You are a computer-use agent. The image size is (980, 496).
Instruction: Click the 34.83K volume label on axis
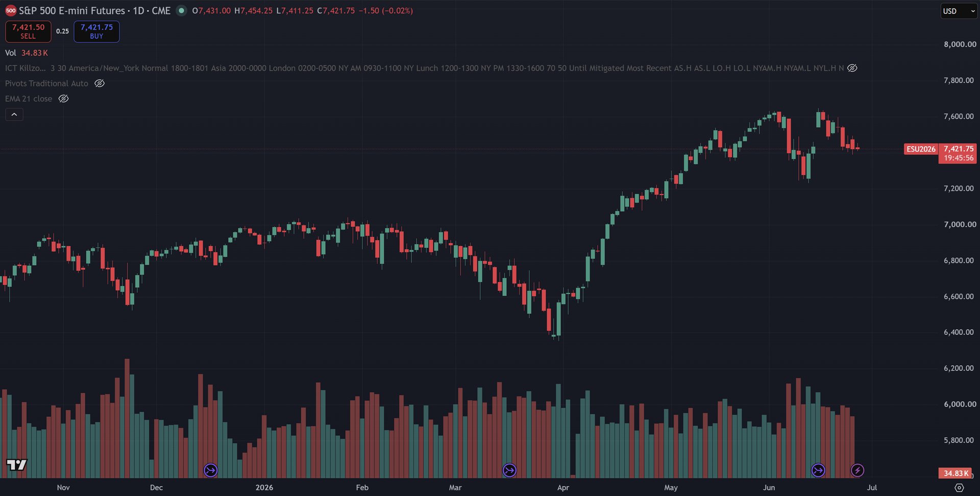(955, 473)
